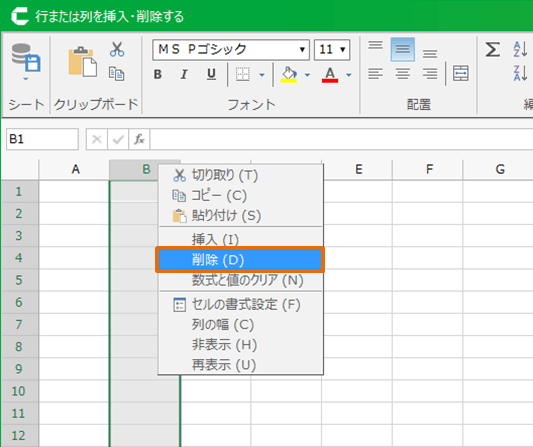Click the confirm checkmark formula button
Screen dimensions: 533x447
(x=118, y=139)
